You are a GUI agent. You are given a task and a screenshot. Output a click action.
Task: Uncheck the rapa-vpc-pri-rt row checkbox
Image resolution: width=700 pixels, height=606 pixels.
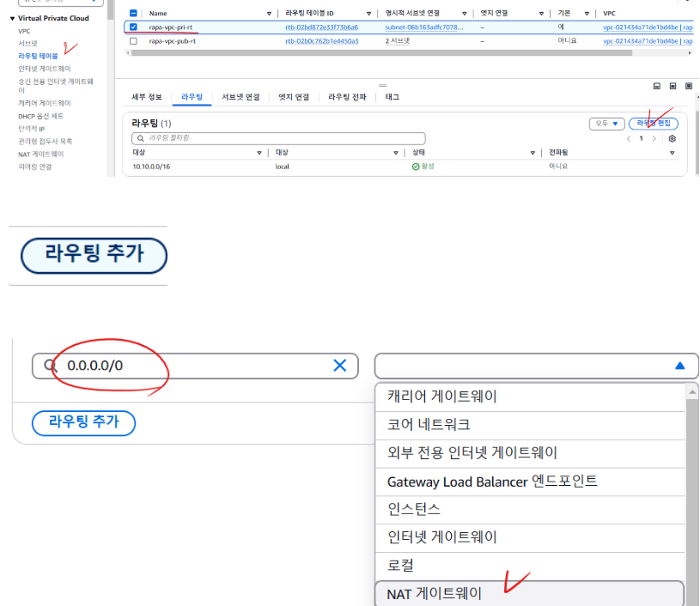coord(133,27)
